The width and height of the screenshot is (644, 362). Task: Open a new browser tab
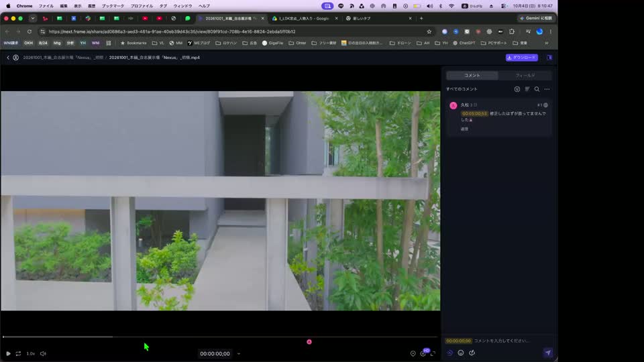[x=421, y=19]
